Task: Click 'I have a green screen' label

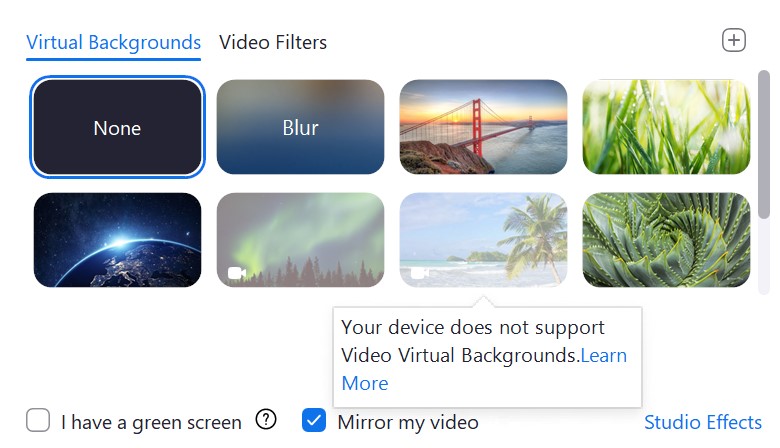Action: (x=151, y=423)
